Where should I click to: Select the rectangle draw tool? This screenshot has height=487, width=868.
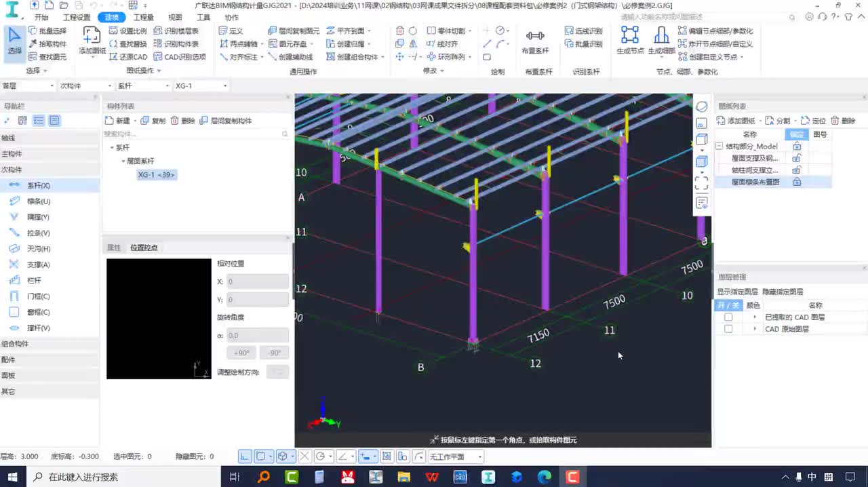[487, 57]
